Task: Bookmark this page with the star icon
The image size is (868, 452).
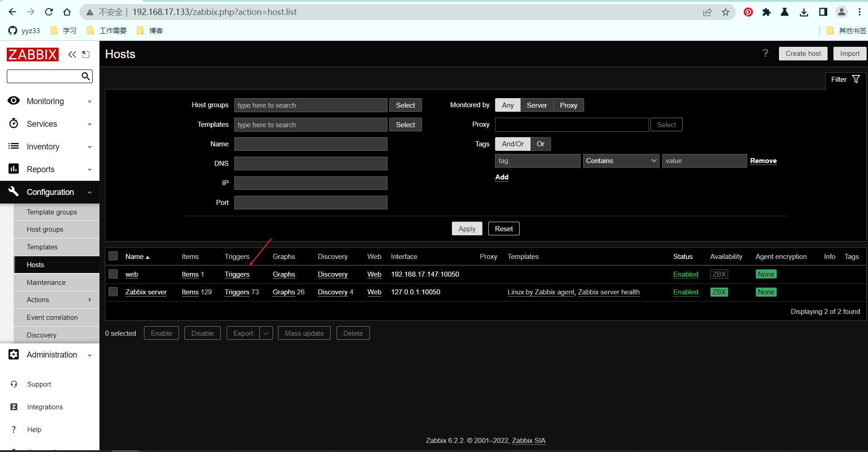Action: point(725,12)
